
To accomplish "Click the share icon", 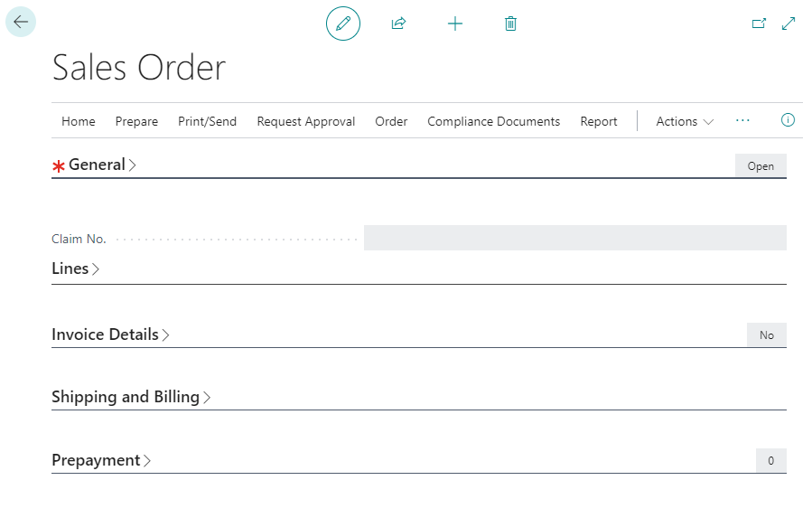I will (398, 24).
